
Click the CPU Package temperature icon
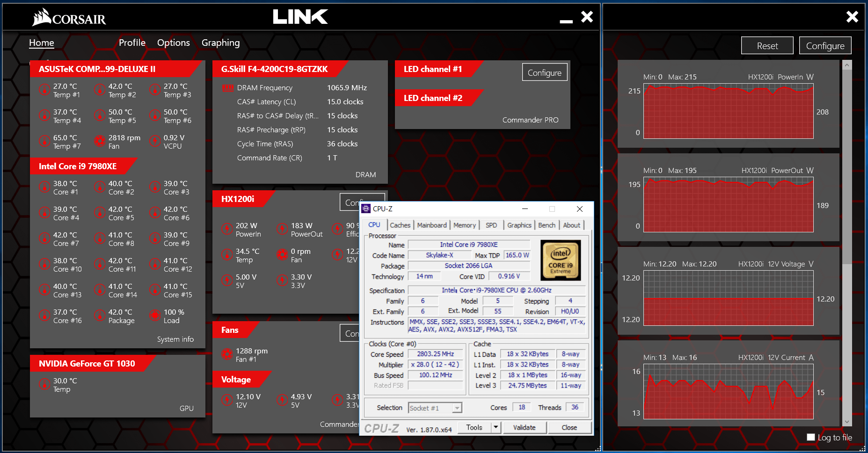coord(100,315)
